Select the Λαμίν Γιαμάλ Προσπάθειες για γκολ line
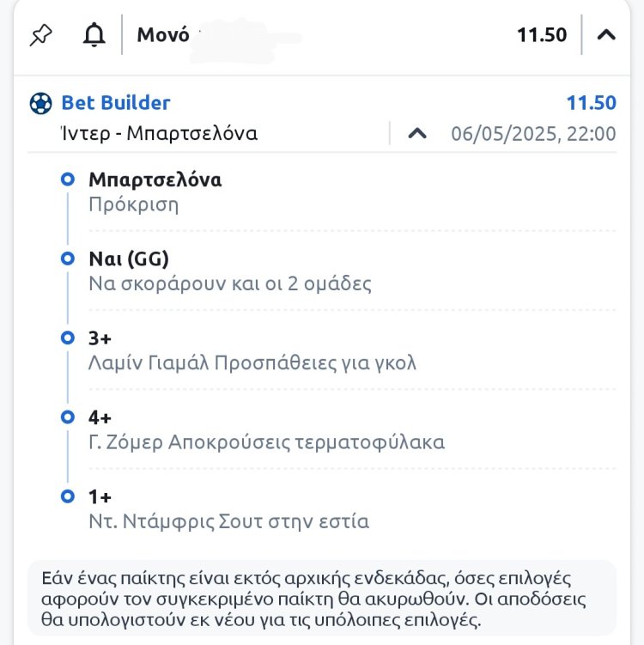 [x=252, y=362]
